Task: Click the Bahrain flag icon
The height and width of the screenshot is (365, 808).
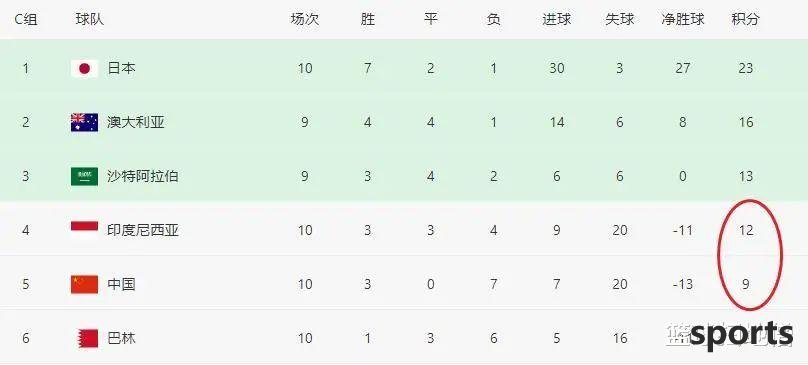Action: click(88, 338)
